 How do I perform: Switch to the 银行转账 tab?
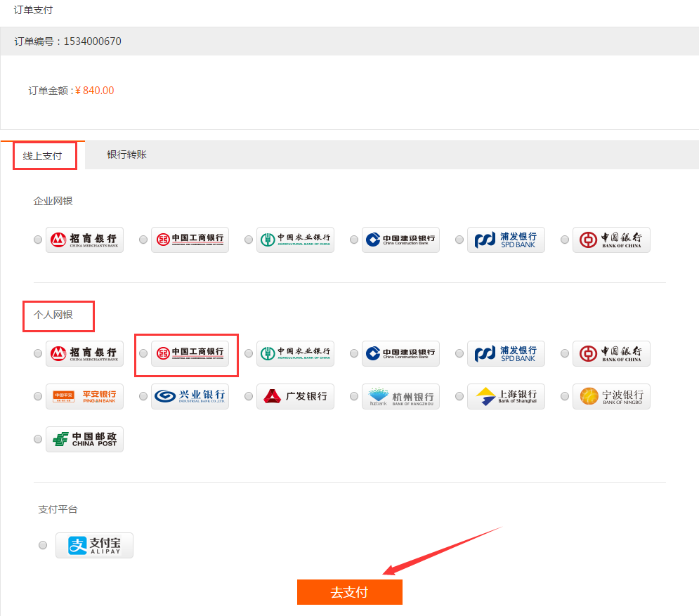tap(126, 155)
